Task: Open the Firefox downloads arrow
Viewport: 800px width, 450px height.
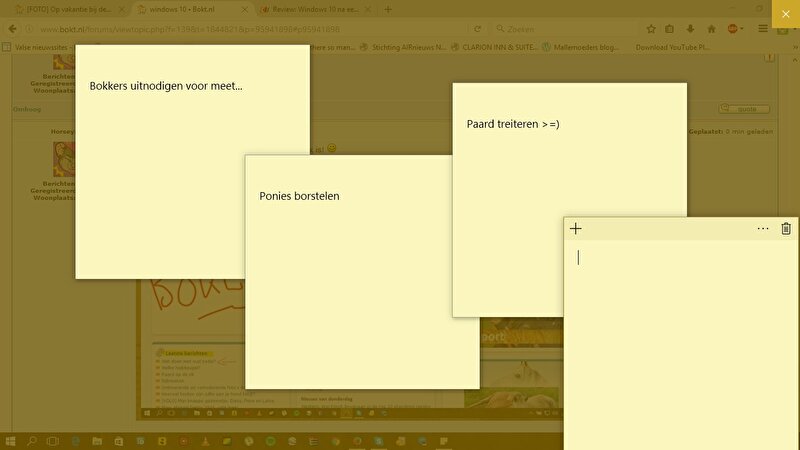Action: click(x=690, y=29)
